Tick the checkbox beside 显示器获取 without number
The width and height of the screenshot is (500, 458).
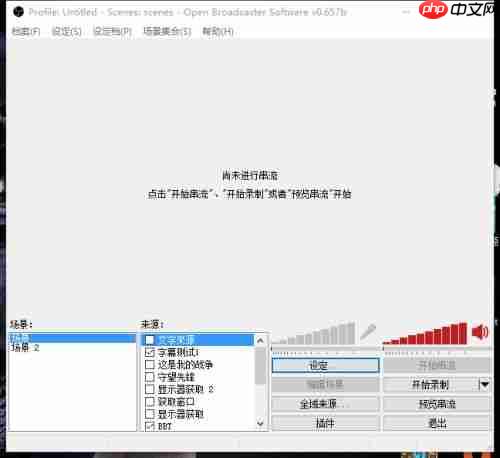point(150,414)
